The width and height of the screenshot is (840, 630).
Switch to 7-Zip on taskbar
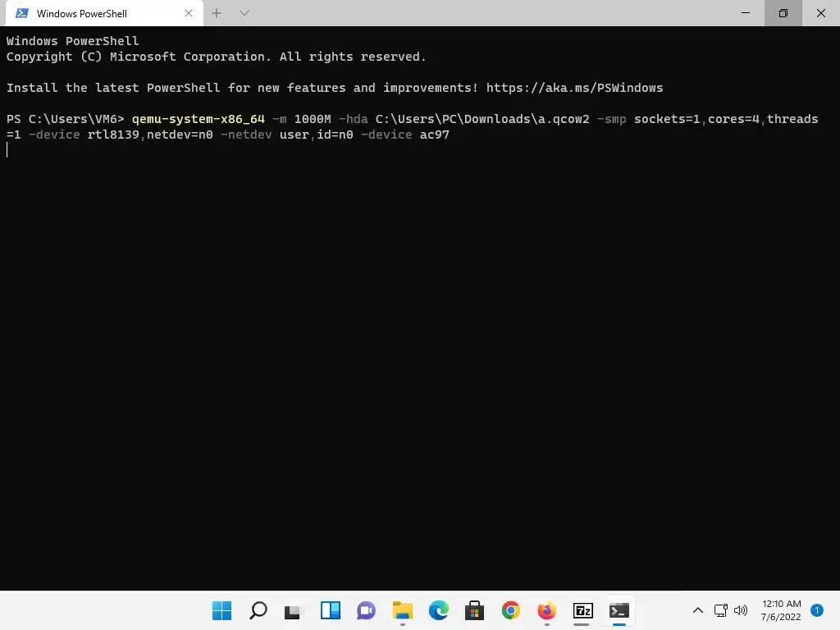(x=583, y=610)
